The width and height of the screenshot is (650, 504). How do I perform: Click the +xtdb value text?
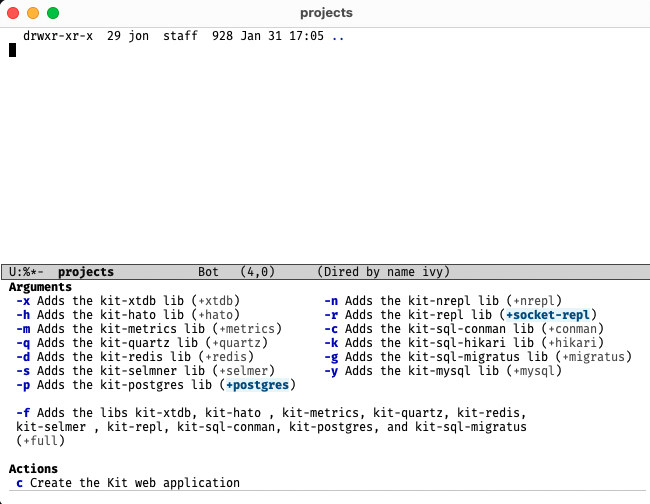click(x=216, y=301)
